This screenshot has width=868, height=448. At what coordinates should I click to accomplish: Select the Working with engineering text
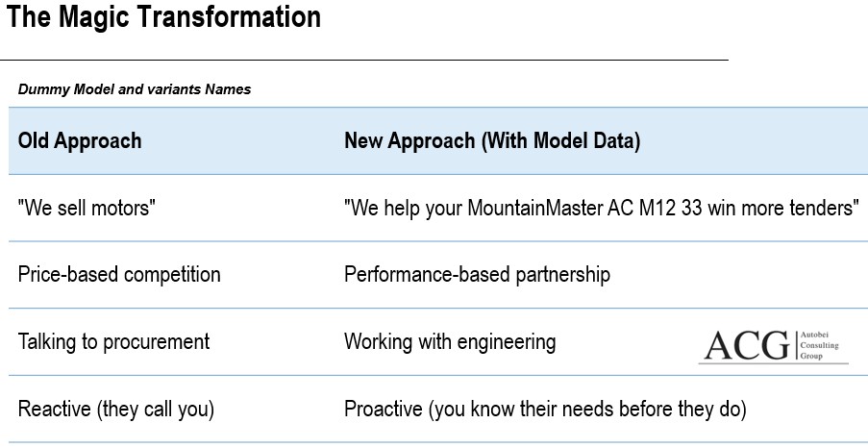pos(450,341)
